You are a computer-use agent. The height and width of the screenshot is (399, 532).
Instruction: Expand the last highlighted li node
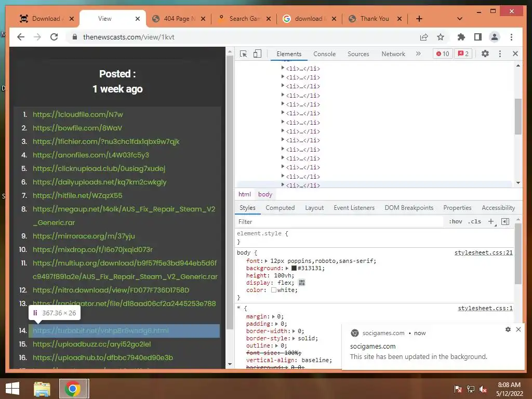(283, 185)
